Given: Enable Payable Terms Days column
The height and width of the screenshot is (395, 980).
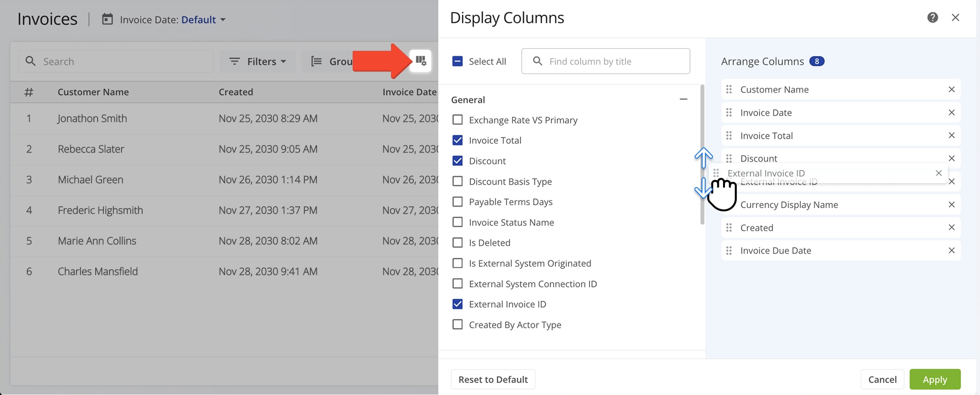Looking at the screenshot, I should pyautogui.click(x=457, y=202).
